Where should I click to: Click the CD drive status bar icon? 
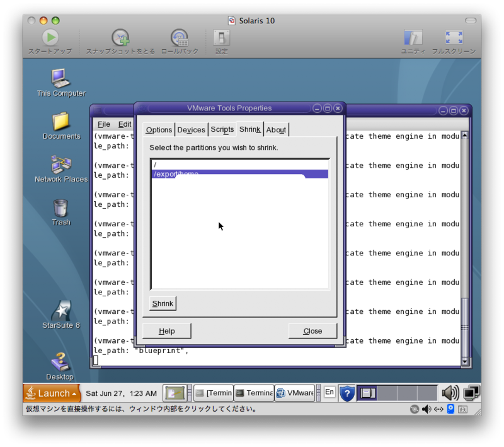(x=415, y=409)
